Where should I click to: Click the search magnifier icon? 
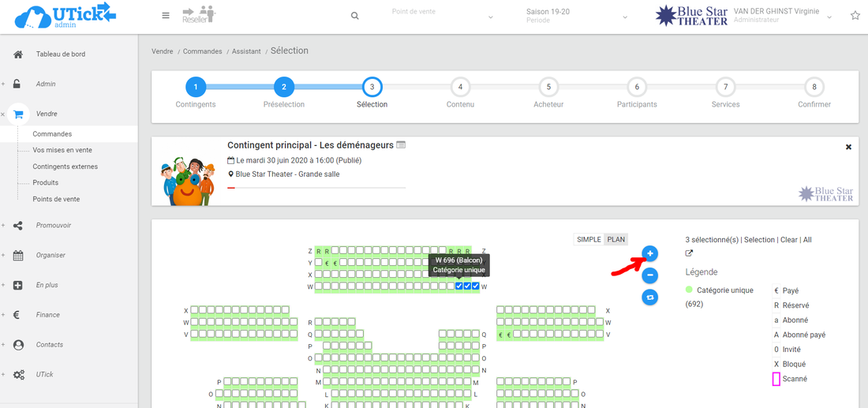pos(355,16)
